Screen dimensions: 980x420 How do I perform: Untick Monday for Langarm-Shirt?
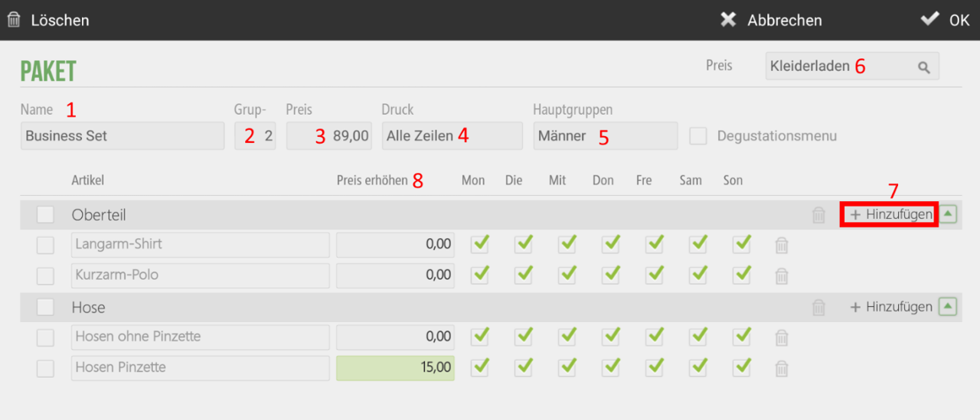coord(480,244)
